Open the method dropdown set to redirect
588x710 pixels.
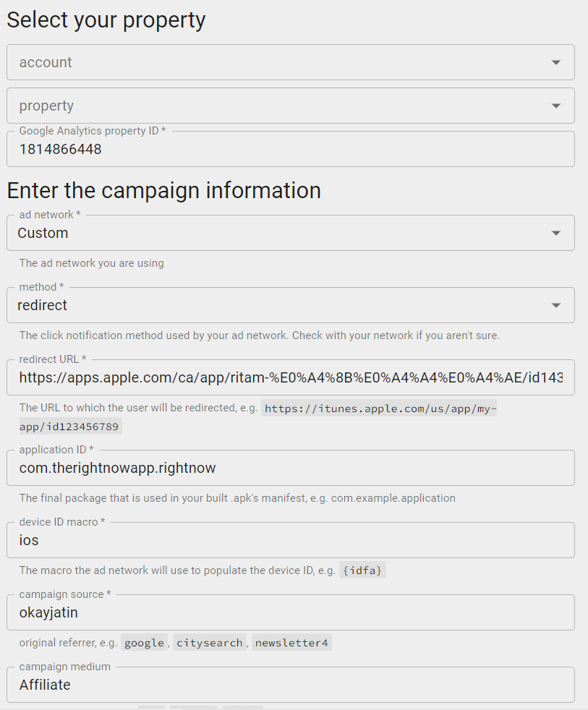555,306
